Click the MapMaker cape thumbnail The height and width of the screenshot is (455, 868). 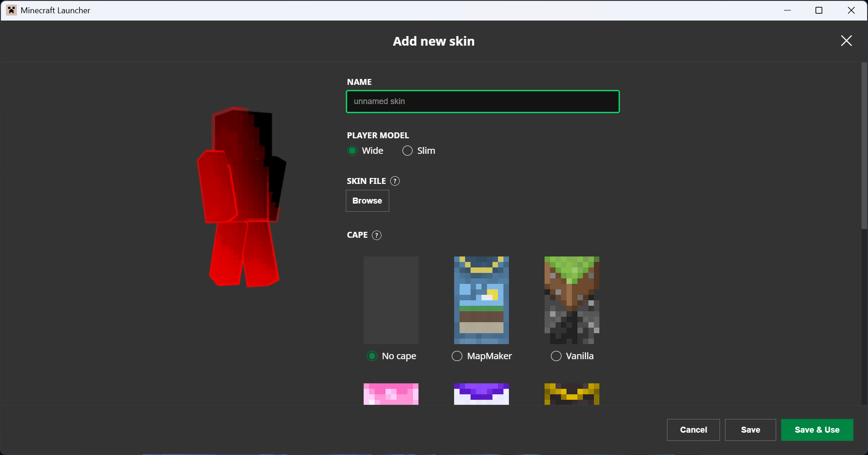click(x=482, y=300)
